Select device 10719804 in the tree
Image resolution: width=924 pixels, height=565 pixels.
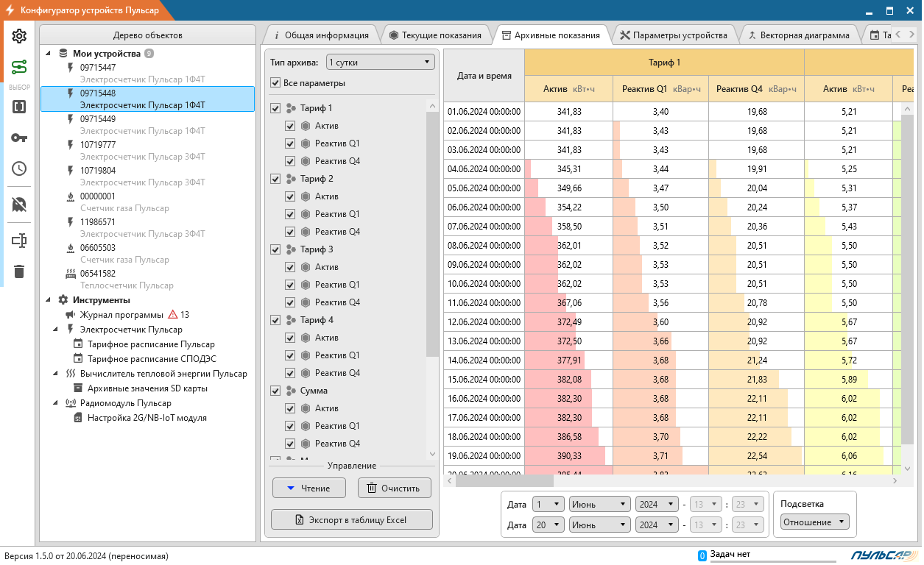[x=147, y=177]
